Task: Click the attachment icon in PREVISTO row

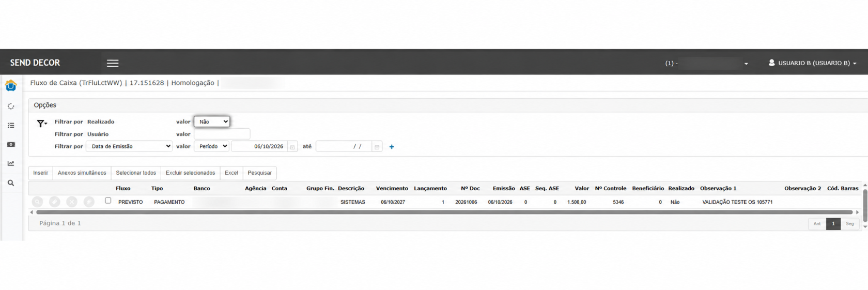Action: pos(89,202)
